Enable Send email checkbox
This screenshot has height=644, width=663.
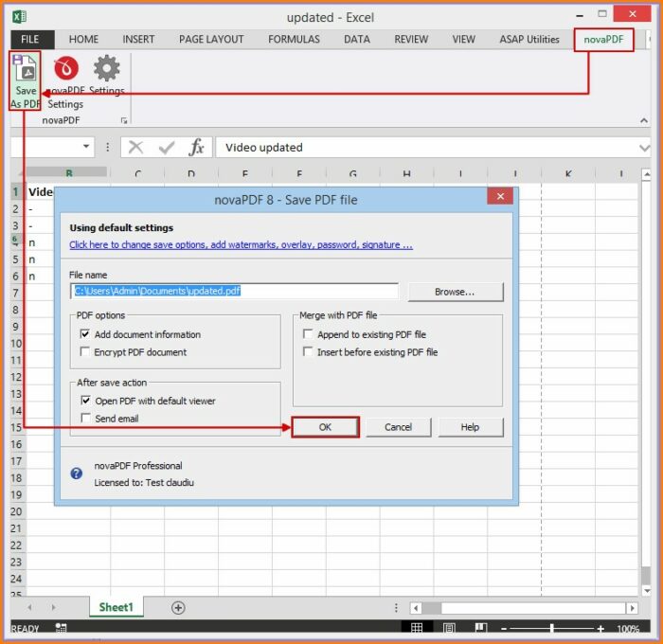click(x=85, y=419)
